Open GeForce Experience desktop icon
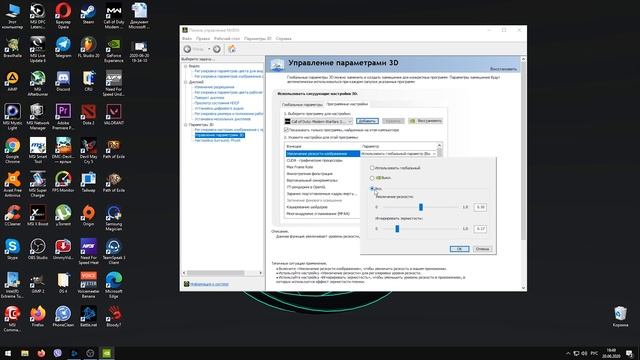 click(x=113, y=50)
